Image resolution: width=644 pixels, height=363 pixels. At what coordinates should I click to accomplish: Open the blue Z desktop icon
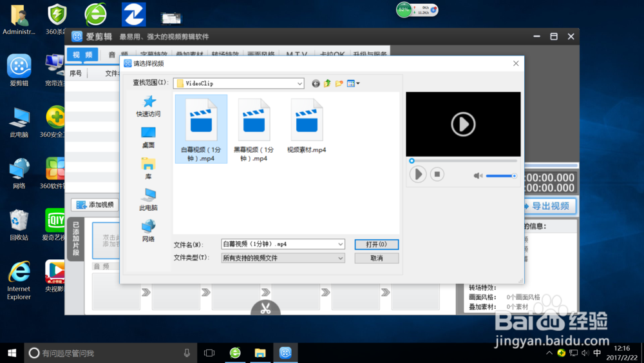point(133,14)
